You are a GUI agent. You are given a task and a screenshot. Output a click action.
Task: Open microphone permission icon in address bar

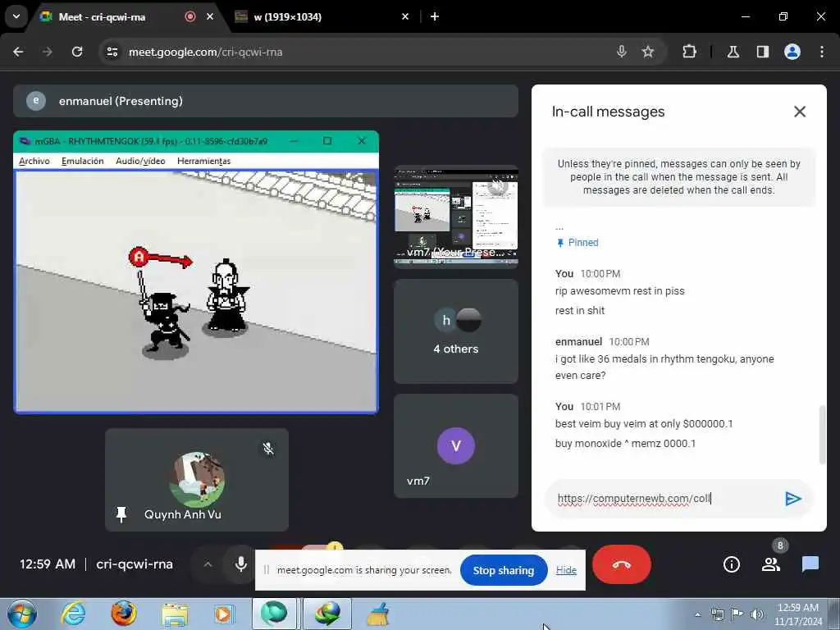[622, 52]
